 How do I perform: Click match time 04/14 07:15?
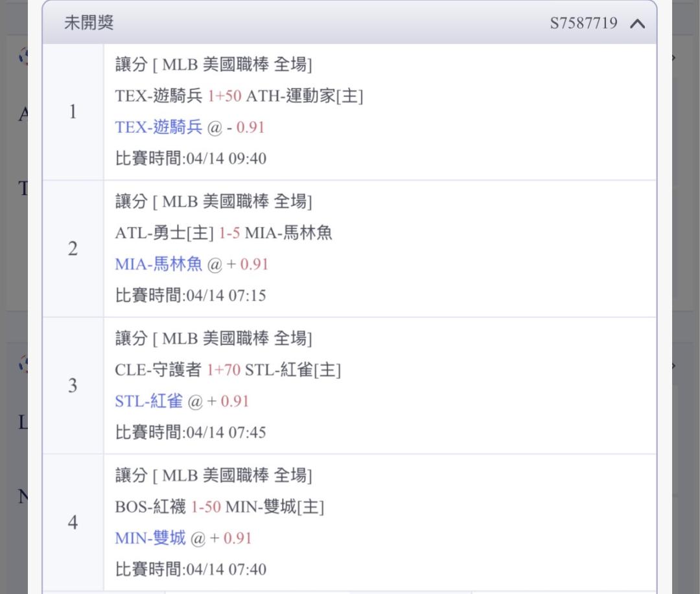coord(226,296)
